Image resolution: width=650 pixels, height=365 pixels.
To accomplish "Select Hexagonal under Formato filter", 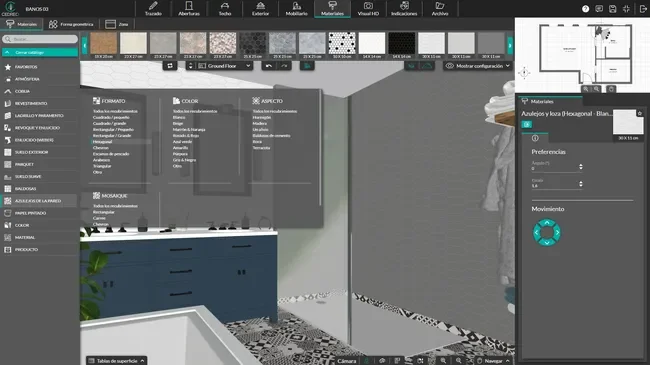I will [x=102, y=141].
